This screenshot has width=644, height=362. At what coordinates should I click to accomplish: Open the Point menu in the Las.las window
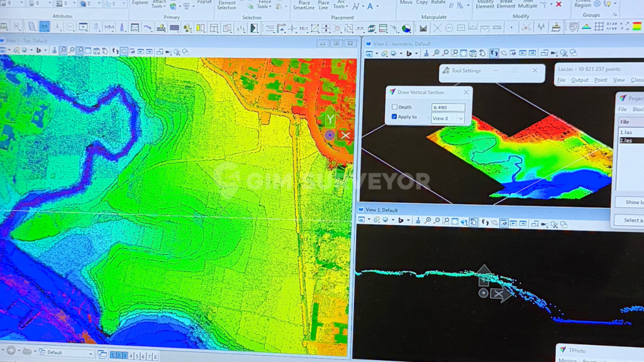pos(601,80)
